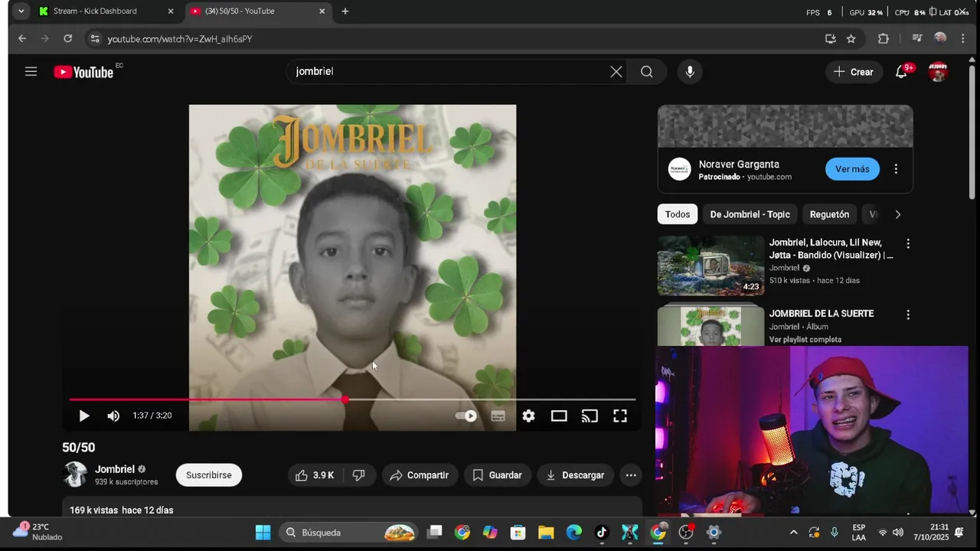Open Microsoft Edge from the taskbar
980x551 pixels.
[x=574, y=533]
